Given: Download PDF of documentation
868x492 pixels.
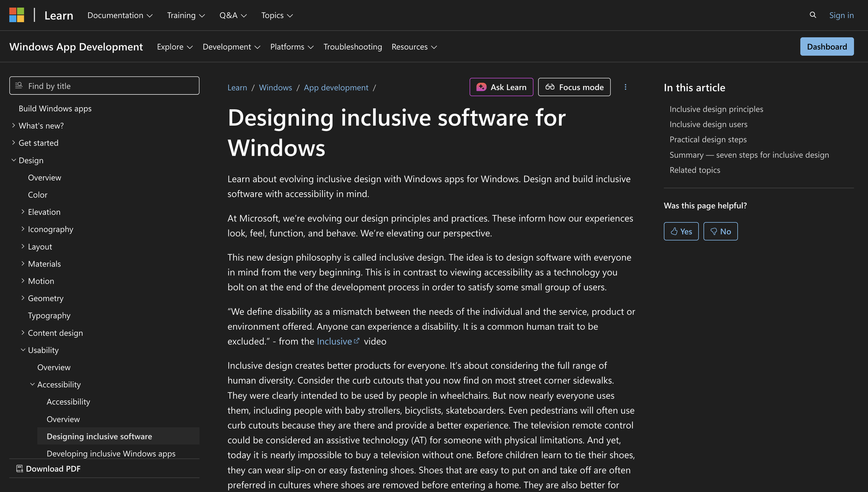Looking at the screenshot, I should 48,469.
